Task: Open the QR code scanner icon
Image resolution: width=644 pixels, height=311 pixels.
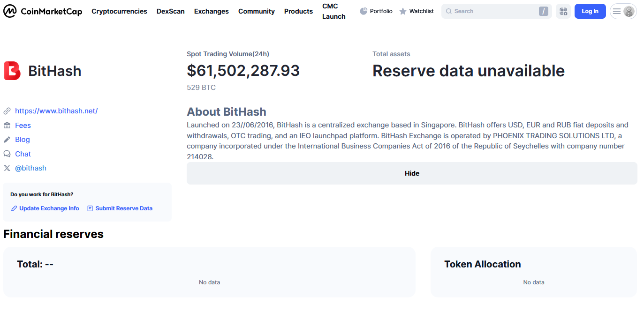Action: pos(563,11)
